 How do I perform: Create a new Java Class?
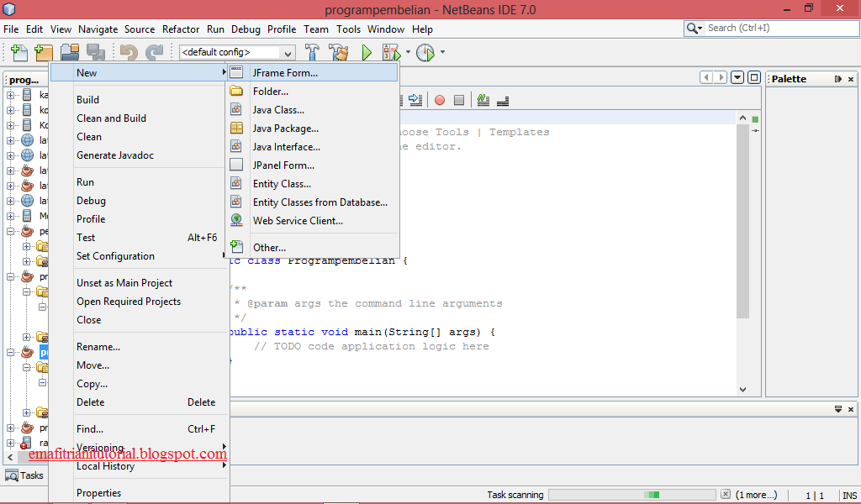pos(277,110)
